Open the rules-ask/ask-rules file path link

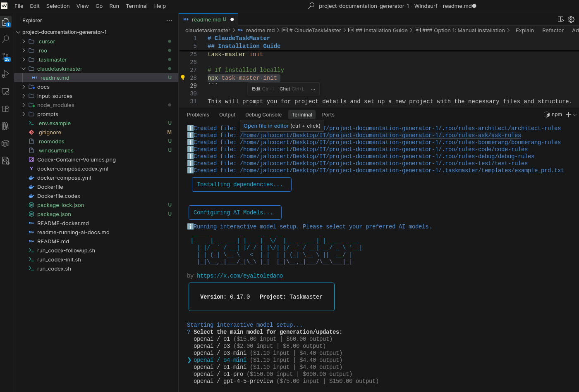click(380, 135)
